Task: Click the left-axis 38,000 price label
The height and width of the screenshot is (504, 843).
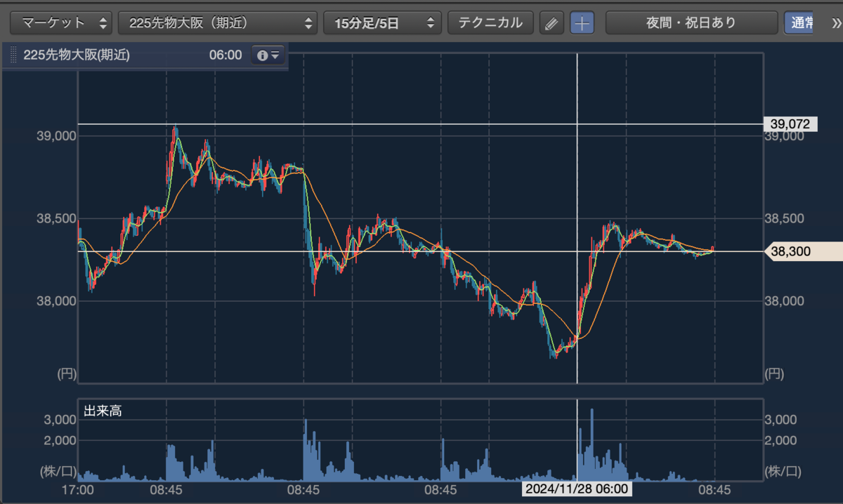Action: (x=55, y=301)
